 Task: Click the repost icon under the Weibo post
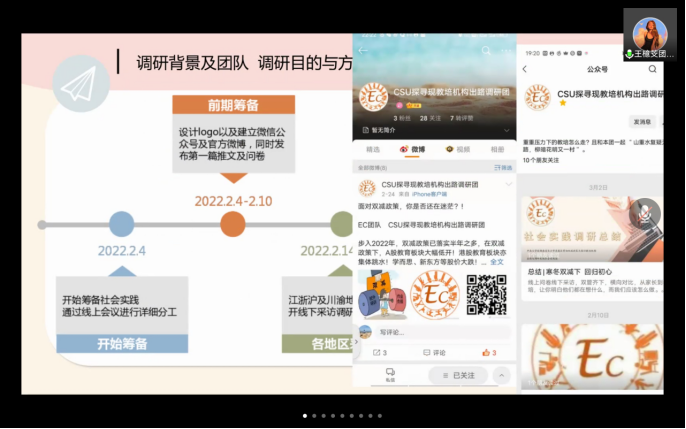coord(379,352)
